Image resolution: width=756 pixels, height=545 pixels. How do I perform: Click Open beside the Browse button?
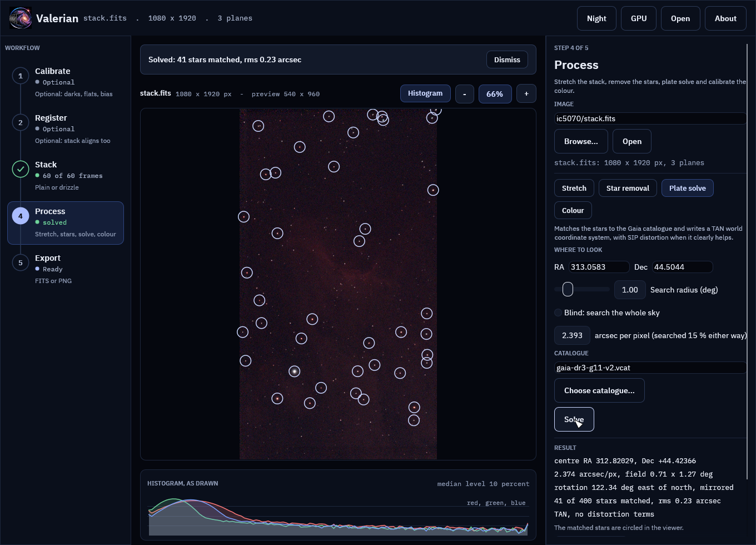632,141
